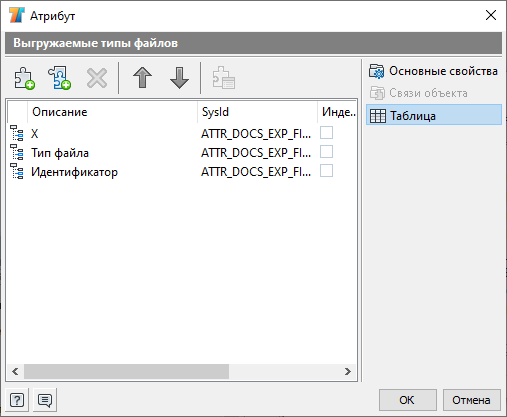Click the Отмена button

[x=471, y=400]
